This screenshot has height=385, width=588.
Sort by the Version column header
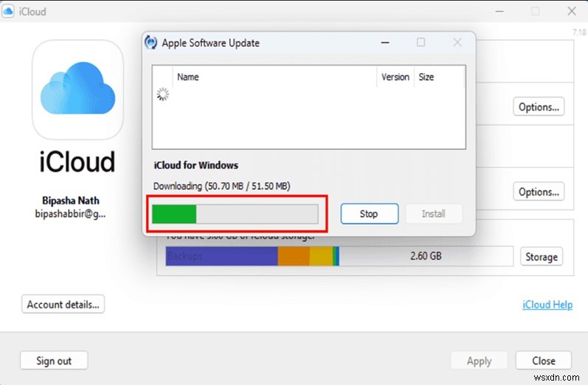click(x=395, y=77)
